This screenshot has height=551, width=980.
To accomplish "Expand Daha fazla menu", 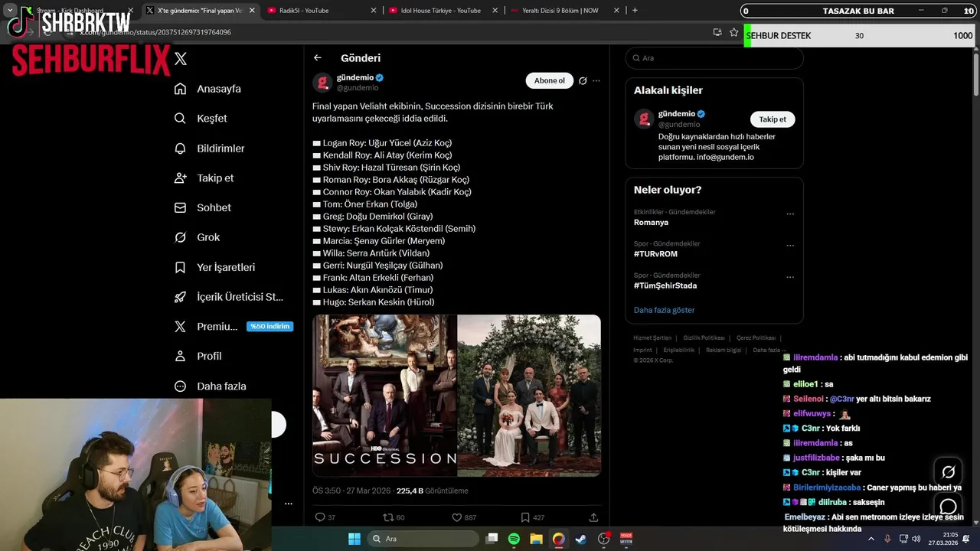I will (211, 386).
